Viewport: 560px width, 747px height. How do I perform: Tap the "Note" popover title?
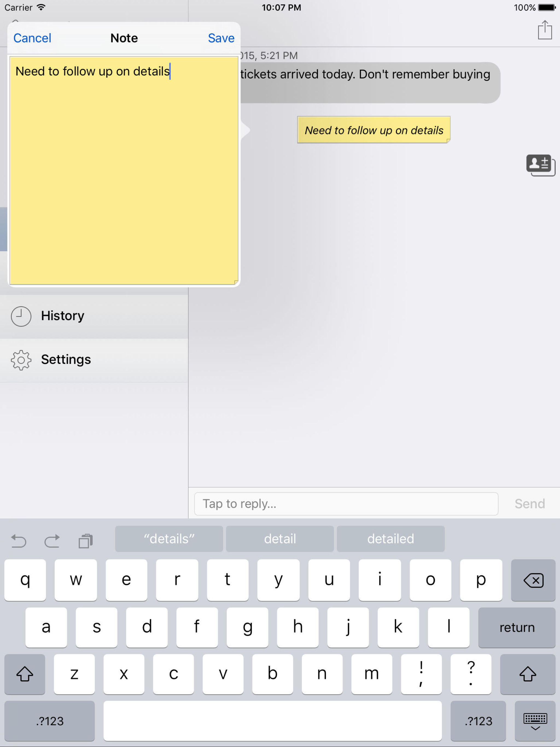[x=124, y=38]
